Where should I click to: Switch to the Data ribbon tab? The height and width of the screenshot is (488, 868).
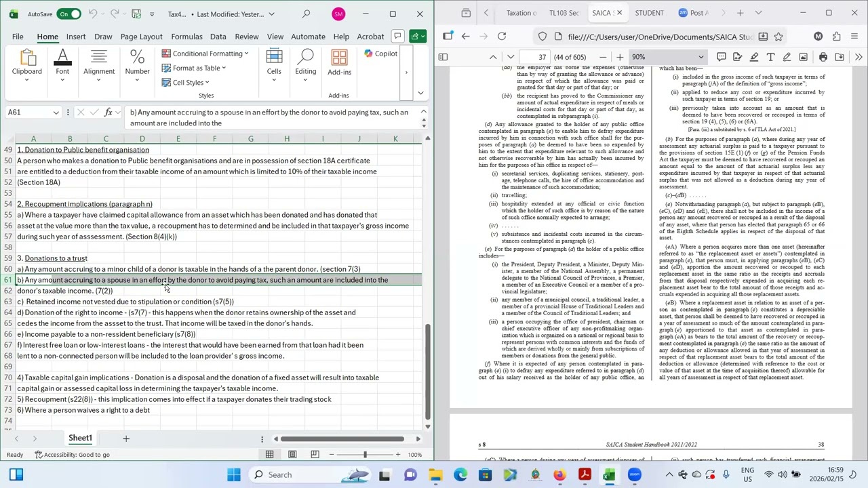point(218,37)
